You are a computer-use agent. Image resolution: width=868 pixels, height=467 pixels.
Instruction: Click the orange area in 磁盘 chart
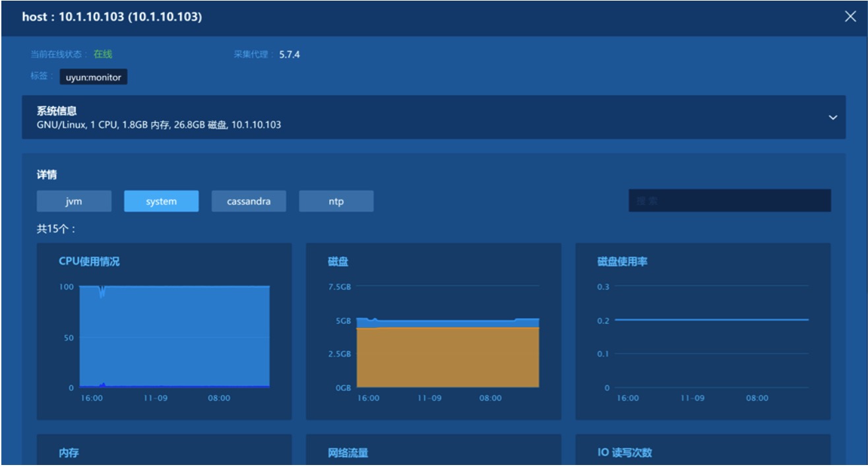pyautogui.click(x=448, y=357)
